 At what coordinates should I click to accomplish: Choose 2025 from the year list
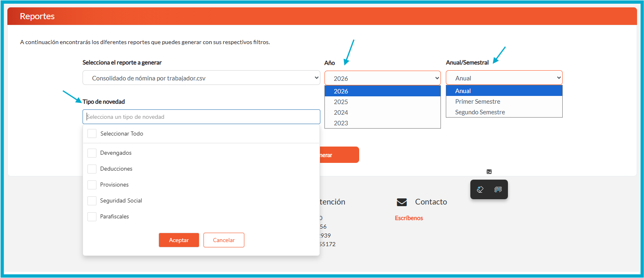coord(341,102)
